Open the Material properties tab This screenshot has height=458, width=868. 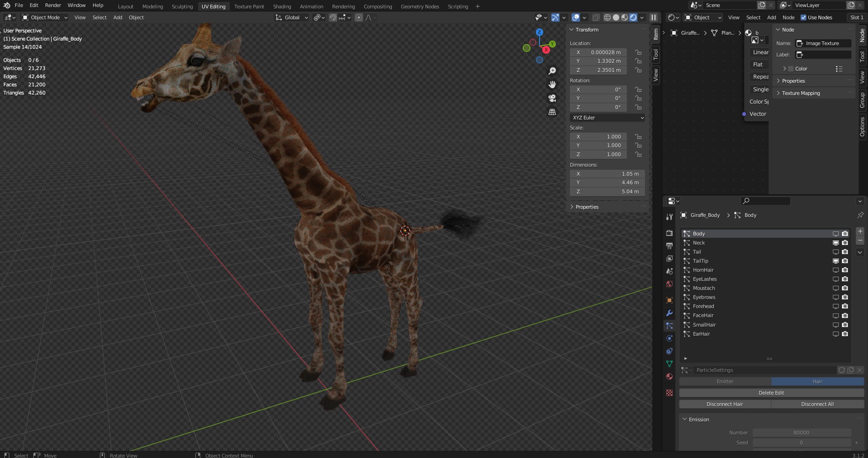(670, 376)
